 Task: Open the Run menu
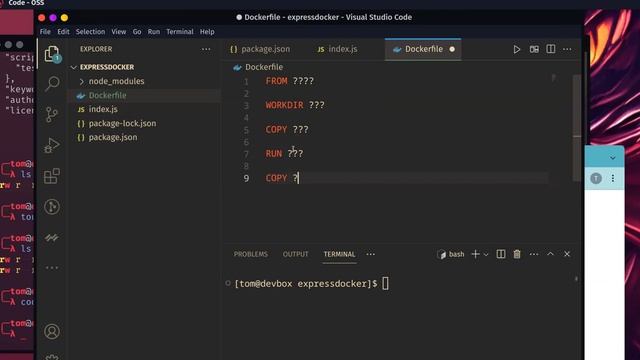(x=154, y=32)
